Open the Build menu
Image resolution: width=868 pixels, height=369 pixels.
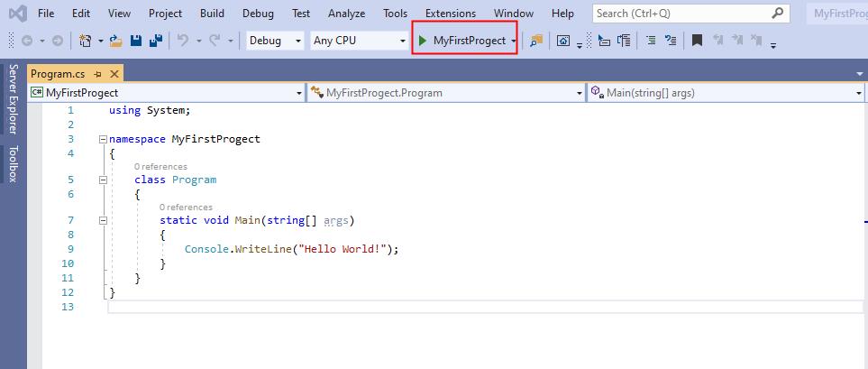click(212, 14)
